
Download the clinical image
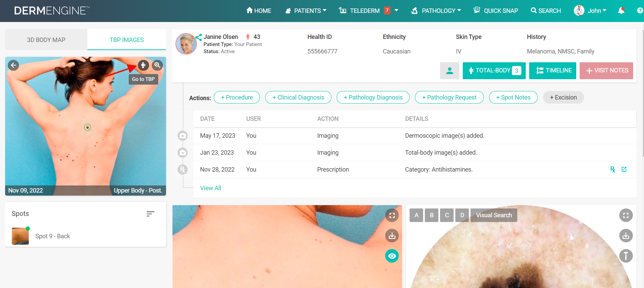tap(392, 236)
